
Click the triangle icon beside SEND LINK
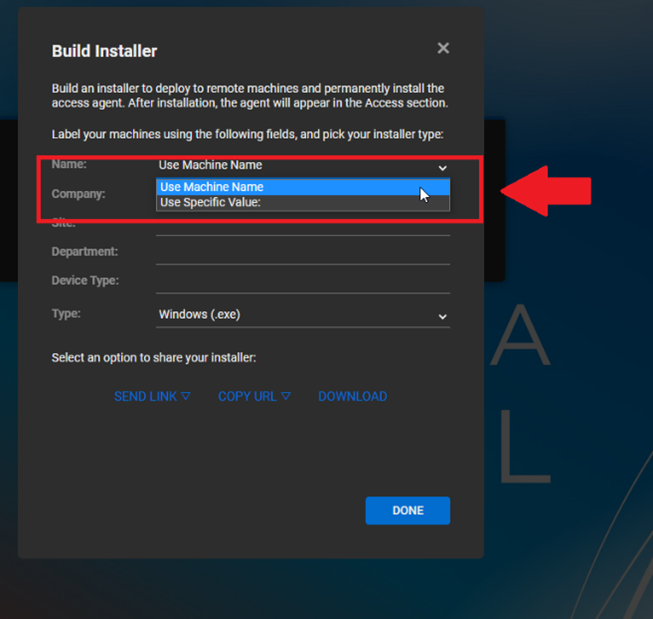click(x=186, y=397)
